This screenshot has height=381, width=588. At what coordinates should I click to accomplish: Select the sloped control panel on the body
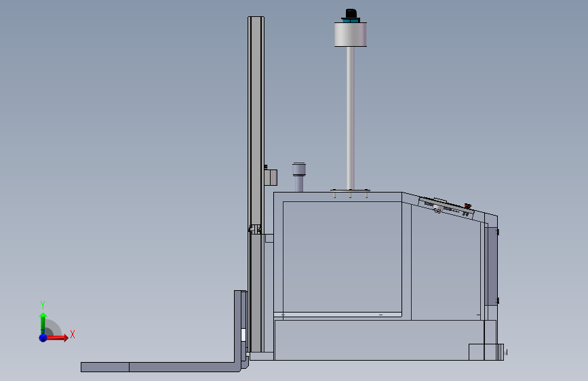446,207
